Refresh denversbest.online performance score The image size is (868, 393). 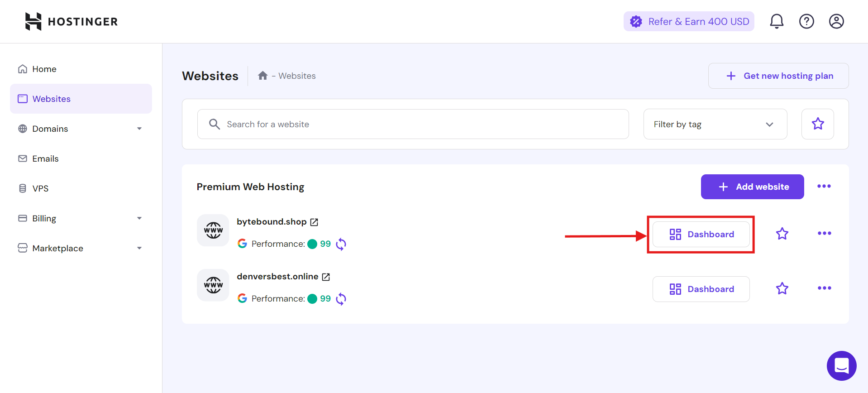pos(341,299)
